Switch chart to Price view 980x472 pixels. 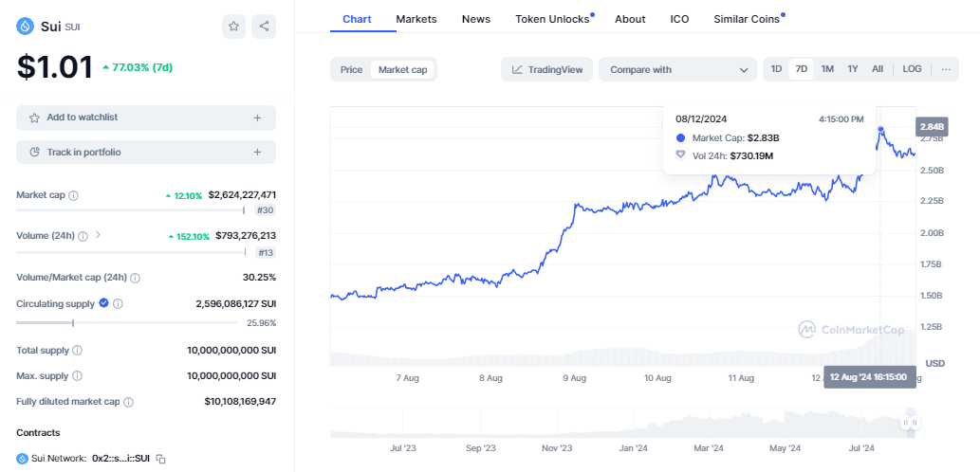[351, 69]
